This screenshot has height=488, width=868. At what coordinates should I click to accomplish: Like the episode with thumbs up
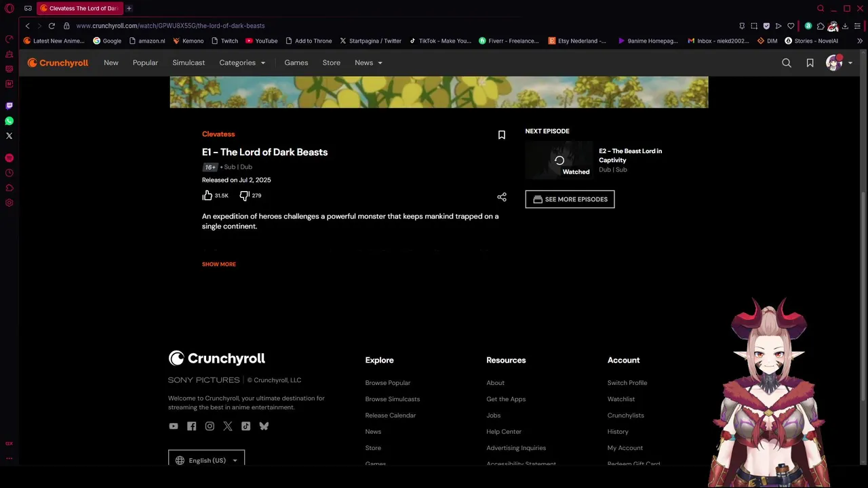coord(208,195)
